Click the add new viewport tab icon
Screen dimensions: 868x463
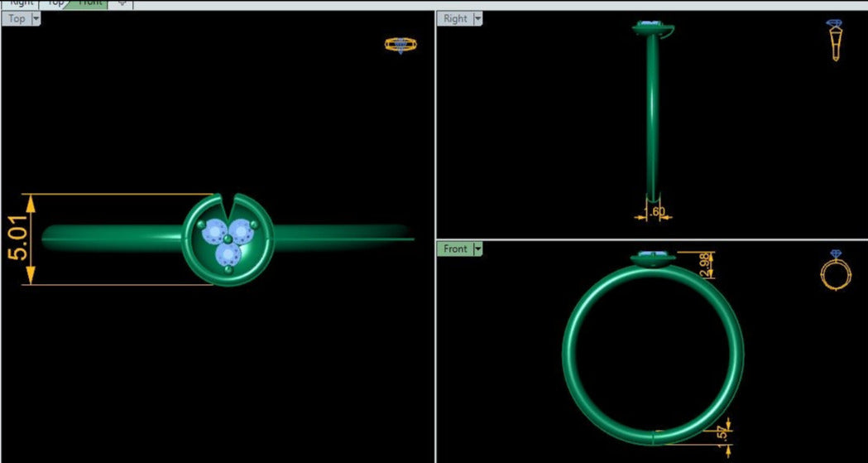coord(122,3)
